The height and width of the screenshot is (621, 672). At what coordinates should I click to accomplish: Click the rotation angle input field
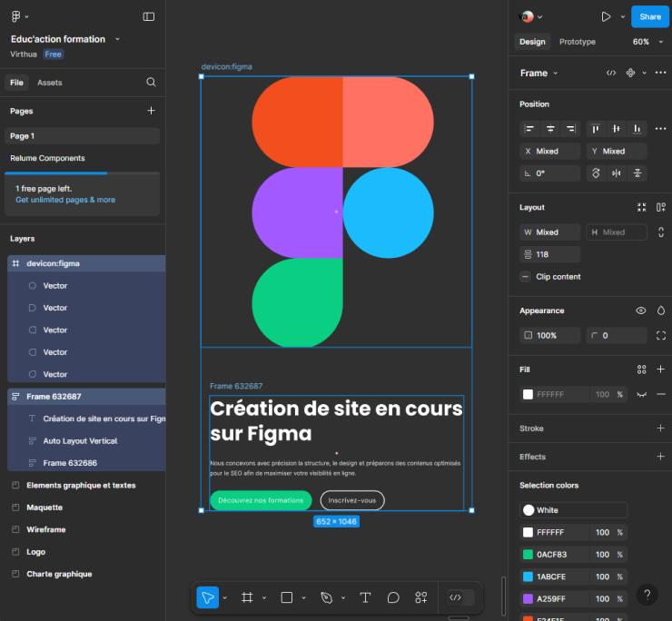click(549, 173)
